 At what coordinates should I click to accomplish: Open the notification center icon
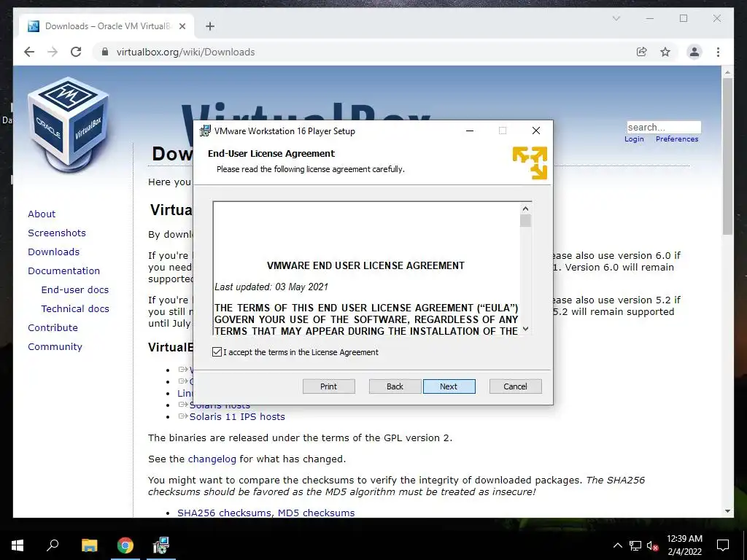(723, 545)
